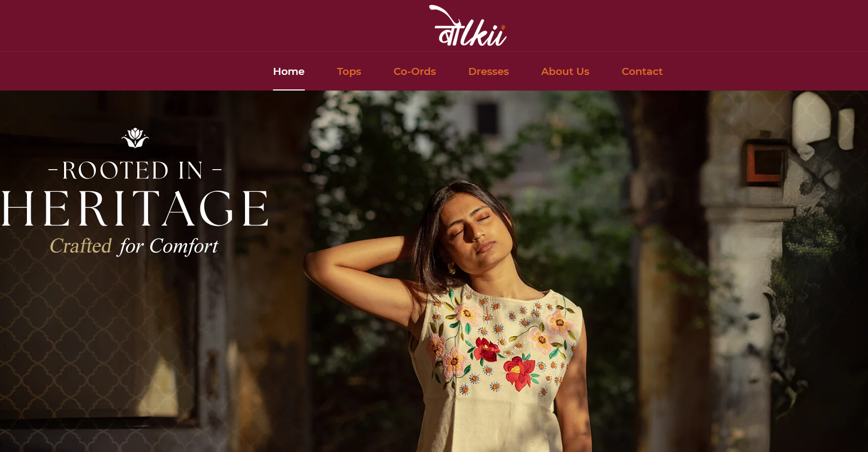
Task: Open the Contact page link
Action: [642, 71]
